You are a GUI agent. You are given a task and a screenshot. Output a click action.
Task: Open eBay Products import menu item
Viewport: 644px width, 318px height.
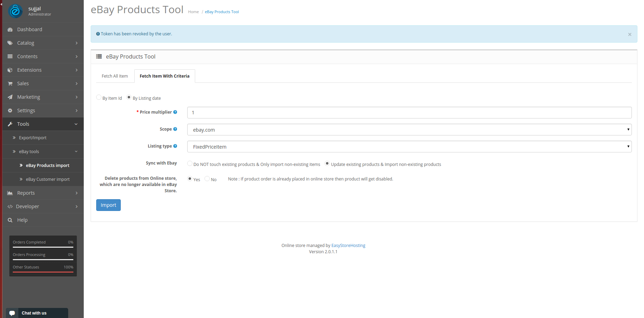(43, 165)
